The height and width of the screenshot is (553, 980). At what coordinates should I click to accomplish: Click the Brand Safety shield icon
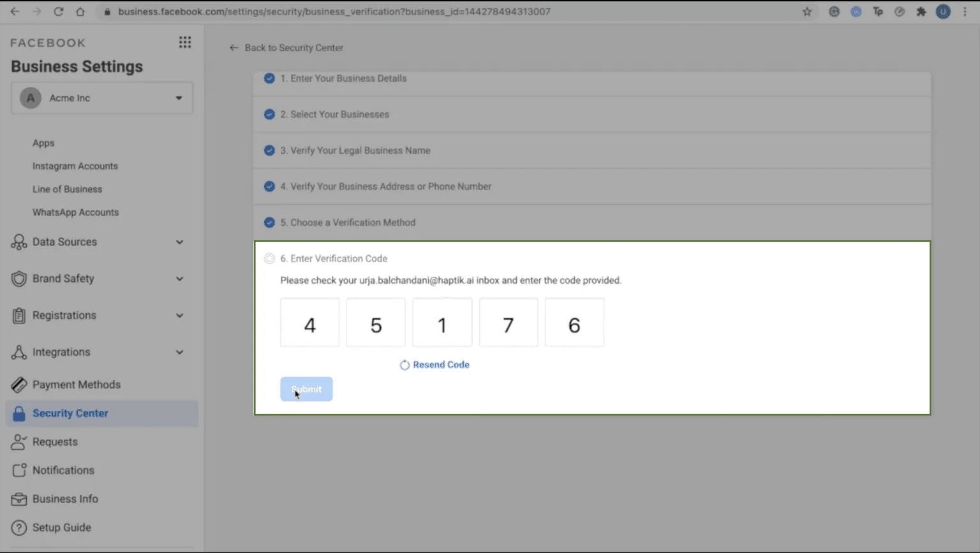(x=18, y=279)
